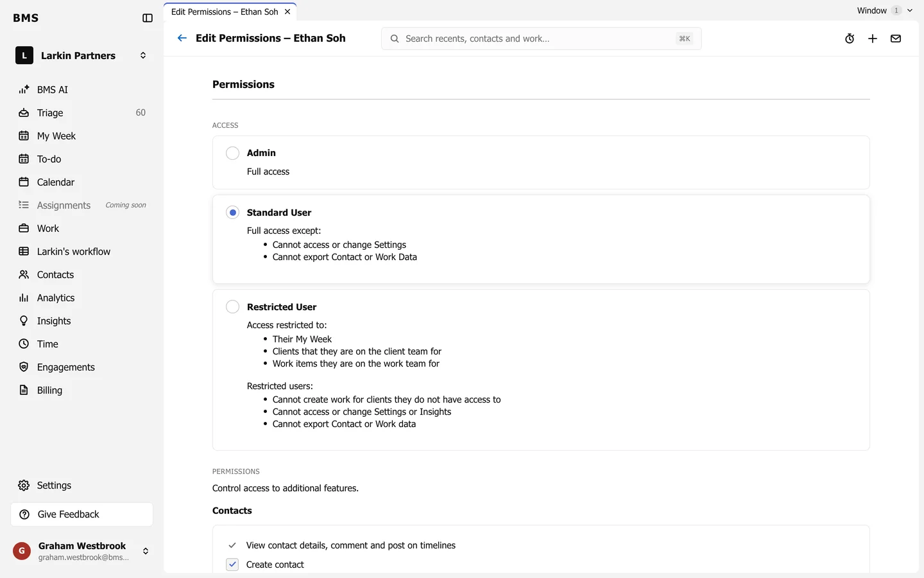View Insights page
Image resolution: width=924 pixels, height=578 pixels.
(82, 320)
